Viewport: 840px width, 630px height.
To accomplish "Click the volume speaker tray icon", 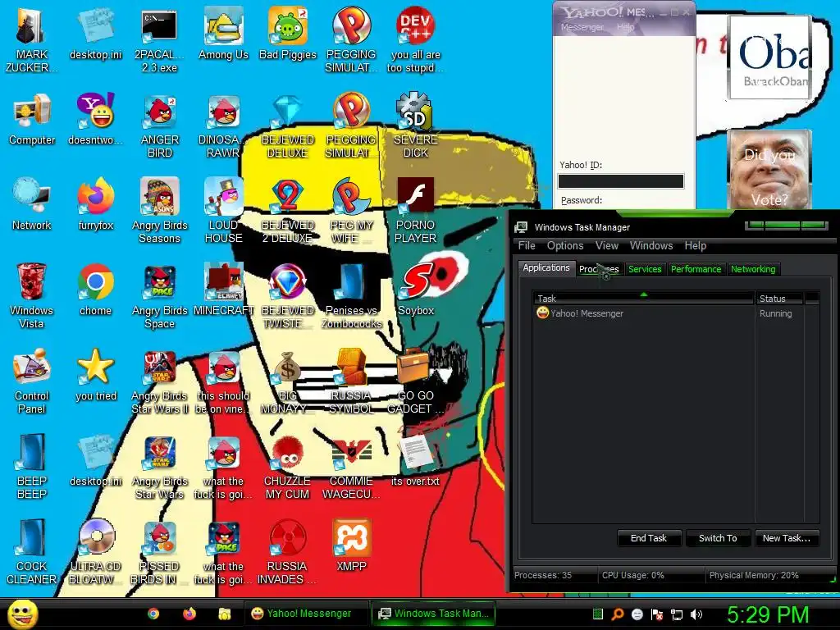I will point(696,614).
